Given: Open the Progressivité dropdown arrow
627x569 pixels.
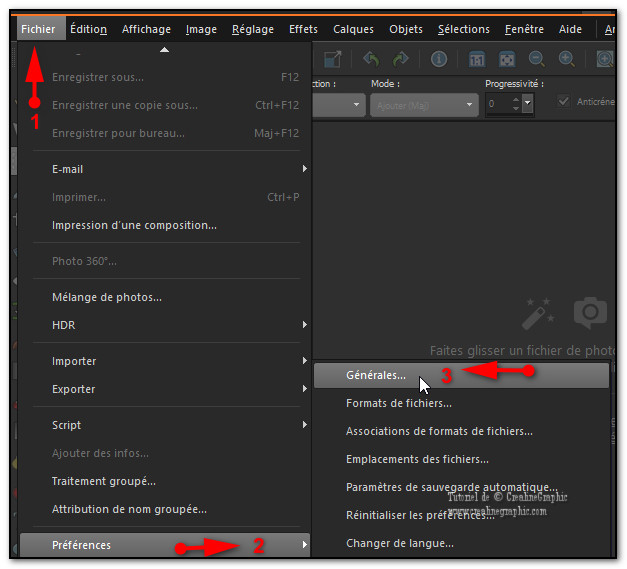Looking at the screenshot, I should click(x=527, y=104).
